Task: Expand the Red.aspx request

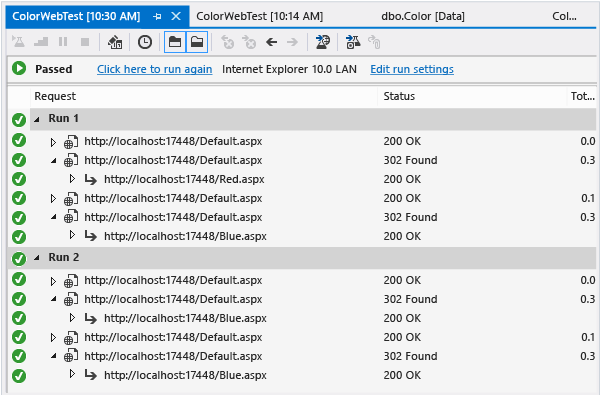Action: pos(72,178)
